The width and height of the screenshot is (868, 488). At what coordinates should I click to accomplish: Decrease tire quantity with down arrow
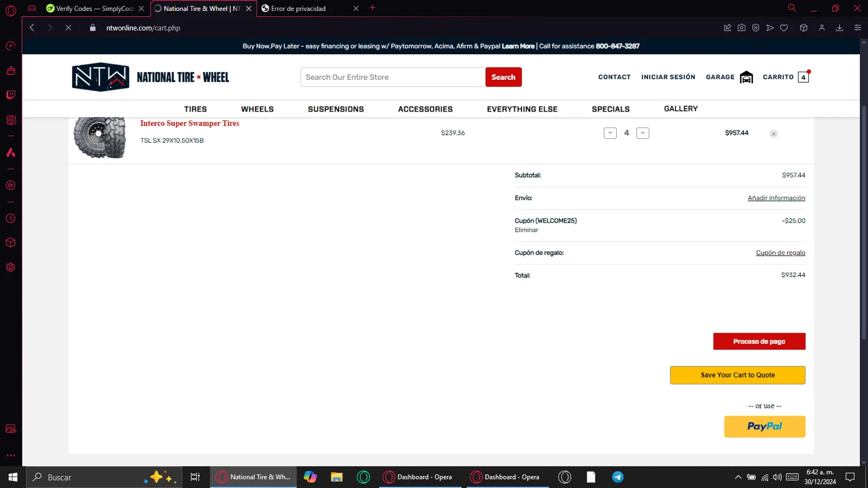(610, 133)
